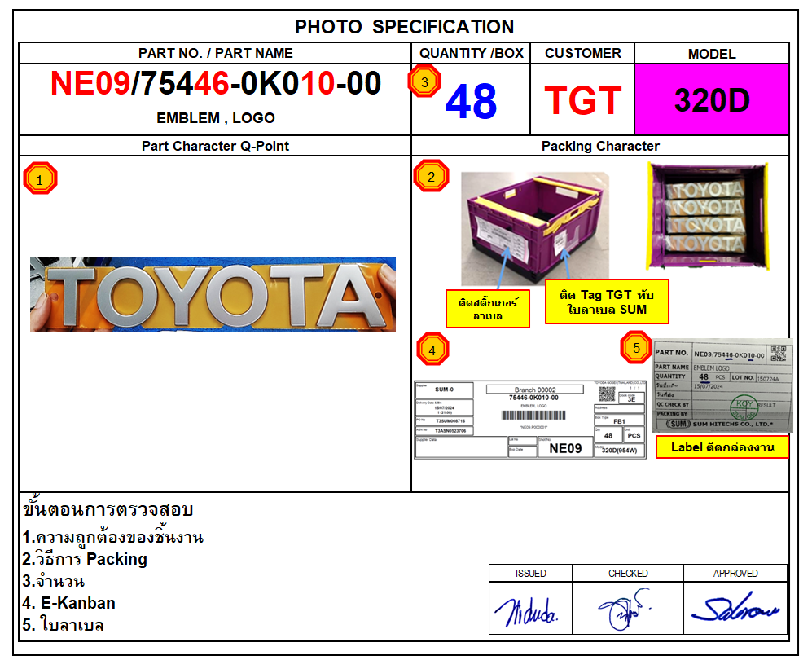The width and height of the screenshot is (812, 669).
Task: Click the signature under ISSUED
Action: (x=527, y=611)
